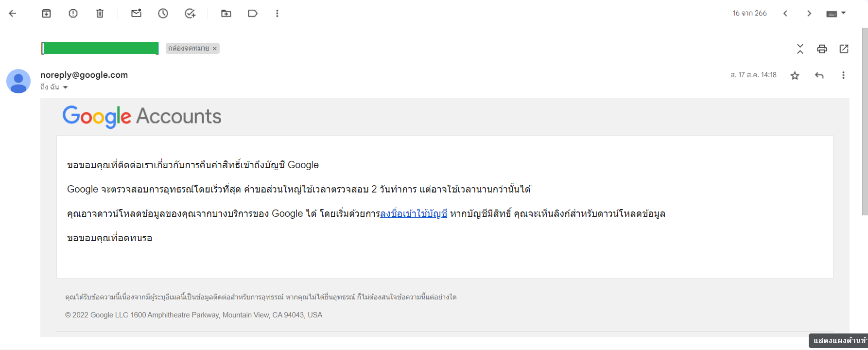Move email to a folder

coord(226,14)
